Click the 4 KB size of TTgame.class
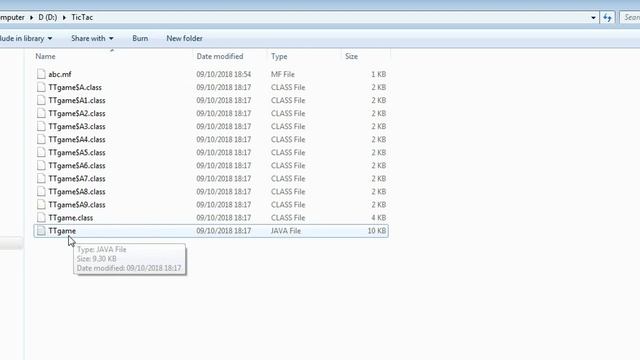This screenshot has width=640, height=360. pos(378,218)
